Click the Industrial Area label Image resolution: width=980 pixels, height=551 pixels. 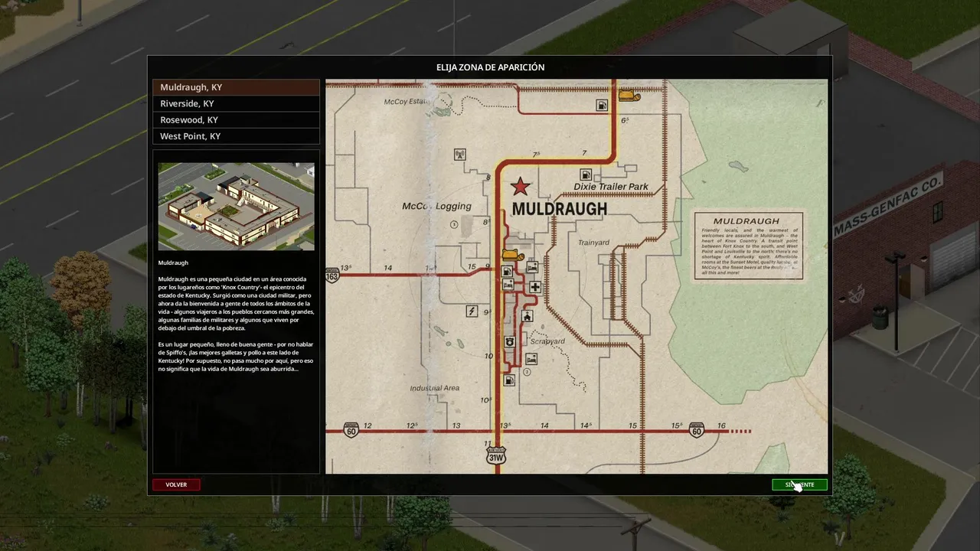coord(435,388)
